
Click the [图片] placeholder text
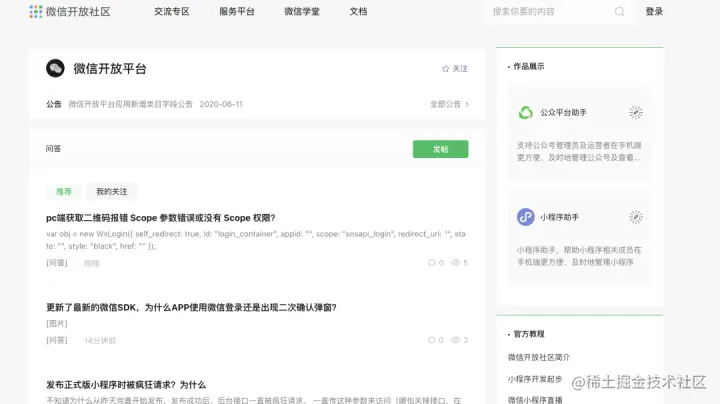[x=57, y=323]
